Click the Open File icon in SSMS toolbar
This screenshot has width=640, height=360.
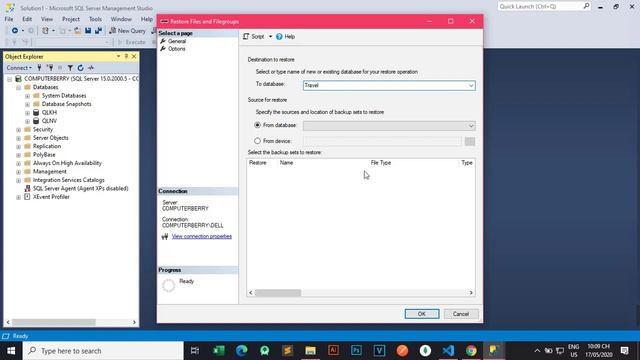77,31
